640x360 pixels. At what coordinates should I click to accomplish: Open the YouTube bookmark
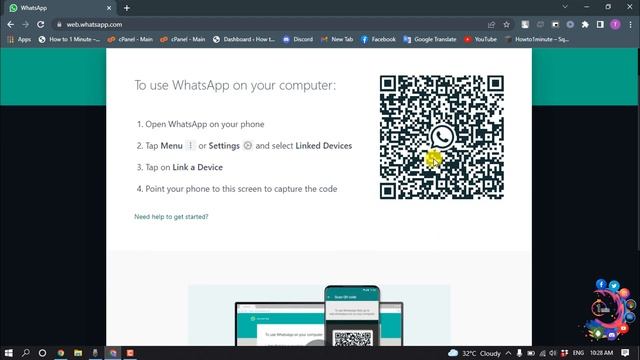pos(480,39)
